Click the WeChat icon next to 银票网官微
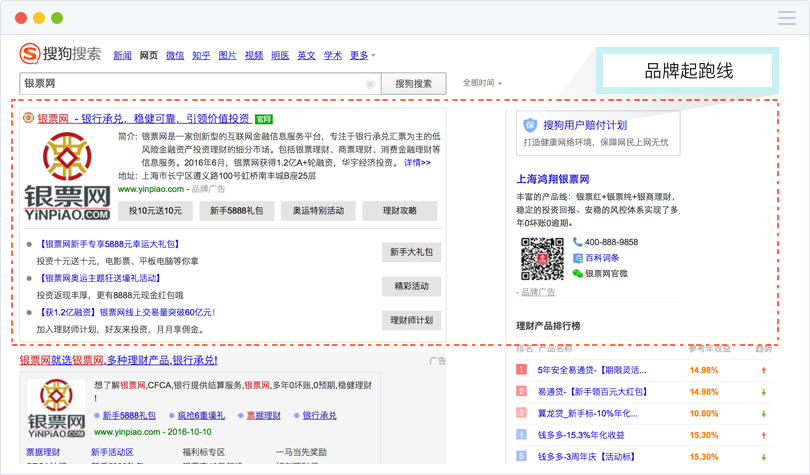810x475 pixels. point(578,273)
